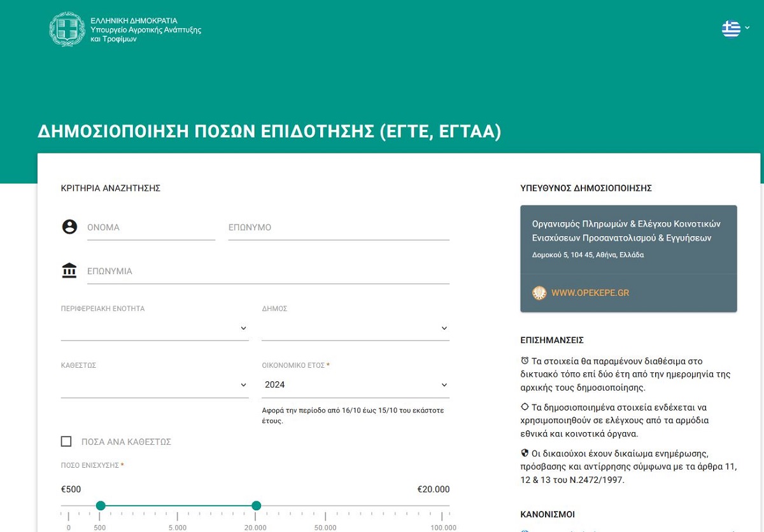Click the OPEKEPE logo icon
The height and width of the screenshot is (532, 764).
click(539, 293)
